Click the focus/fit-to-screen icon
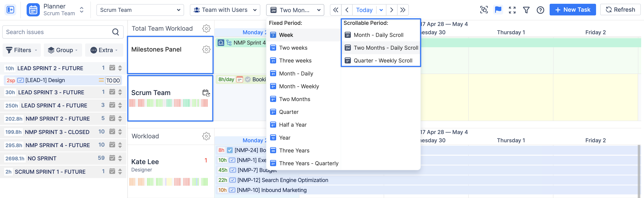This screenshot has width=644, height=198. coord(484,10)
